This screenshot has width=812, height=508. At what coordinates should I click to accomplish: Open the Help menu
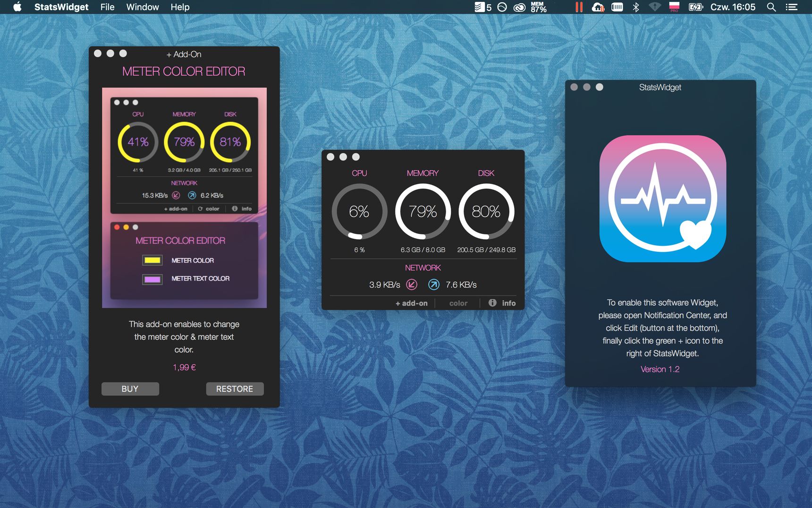point(180,7)
